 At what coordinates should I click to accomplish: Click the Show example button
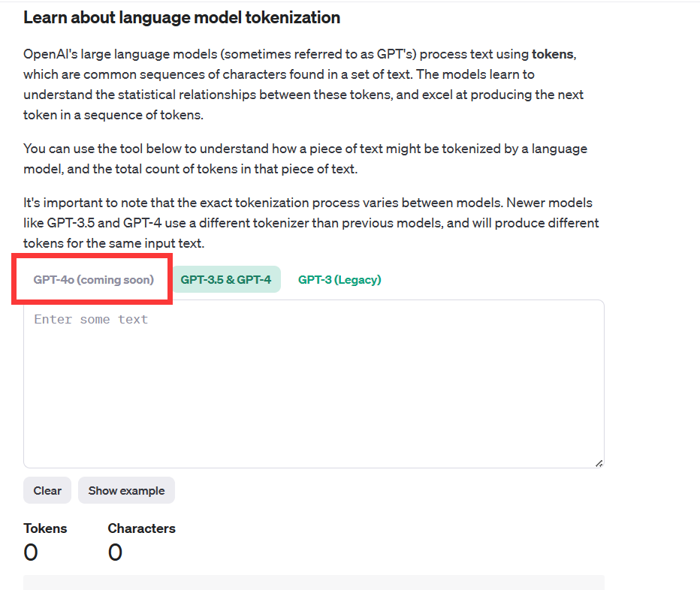126,490
